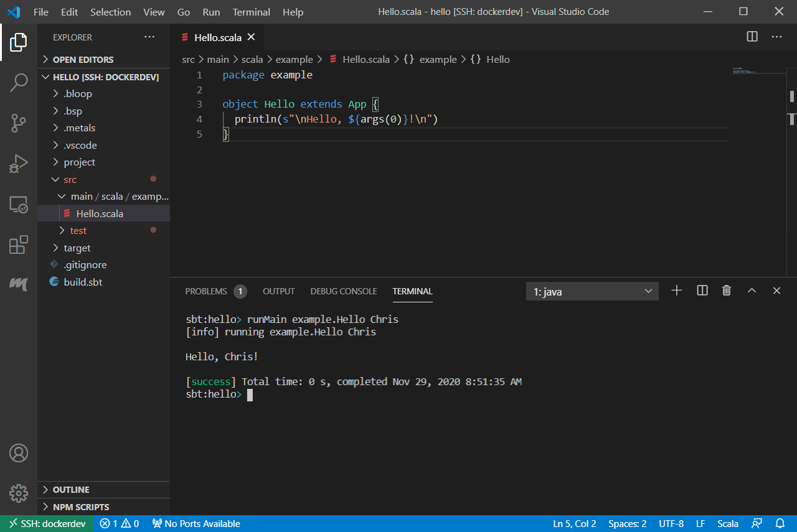Image resolution: width=797 pixels, height=532 pixels.
Task: Close the bottom panel
Action: coord(776,291)
